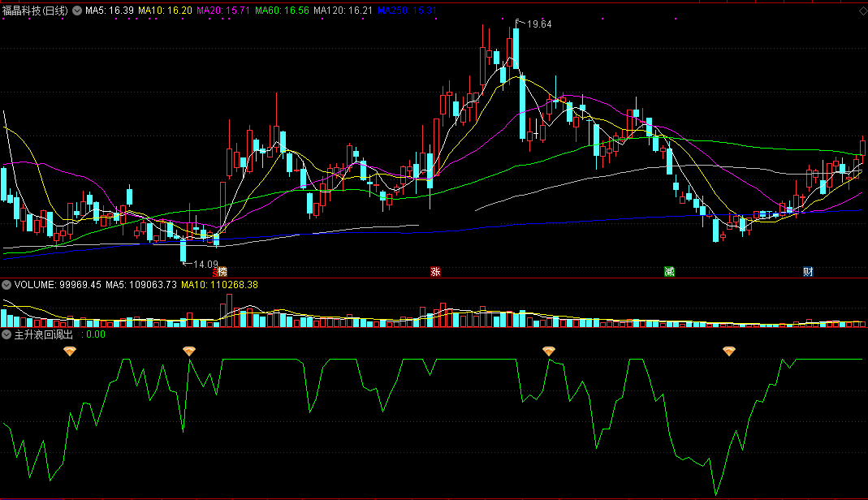The image size is (868, 500).
Task: Open the blue 财 event marker
Action: tap(808, 272)
